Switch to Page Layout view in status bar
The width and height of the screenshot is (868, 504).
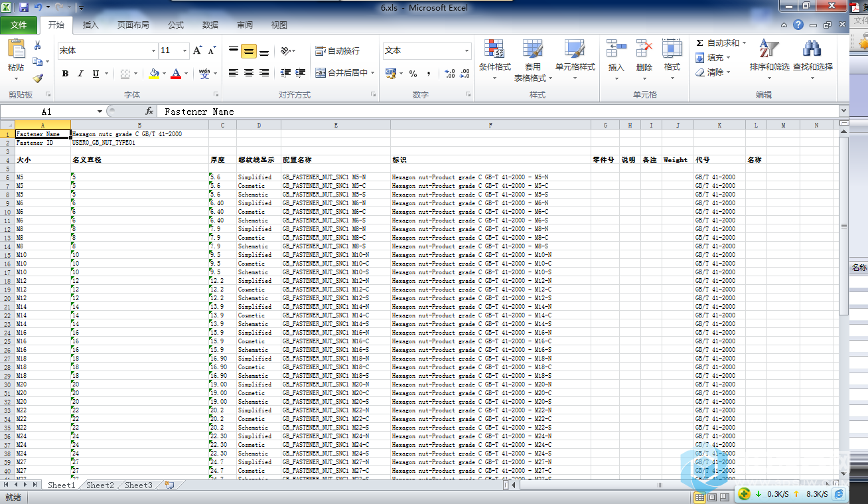pos(711,497)
